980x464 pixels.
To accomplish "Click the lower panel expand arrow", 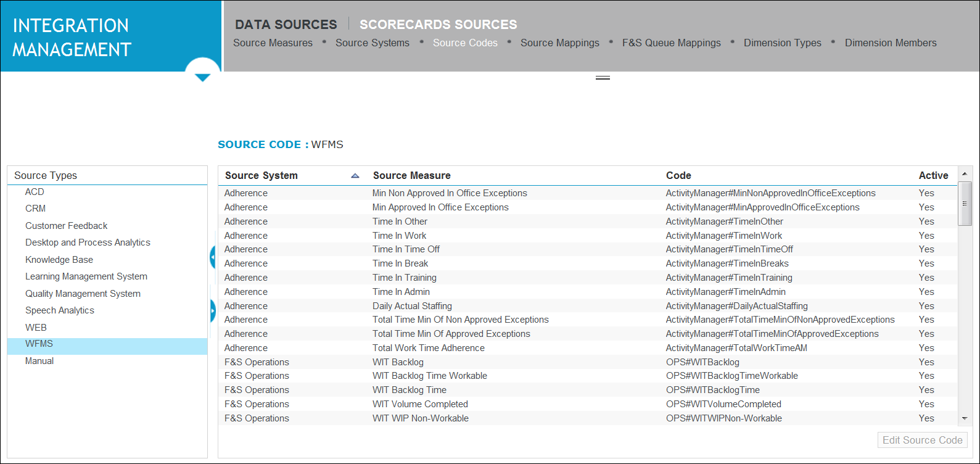I will [x=213, y=310].
